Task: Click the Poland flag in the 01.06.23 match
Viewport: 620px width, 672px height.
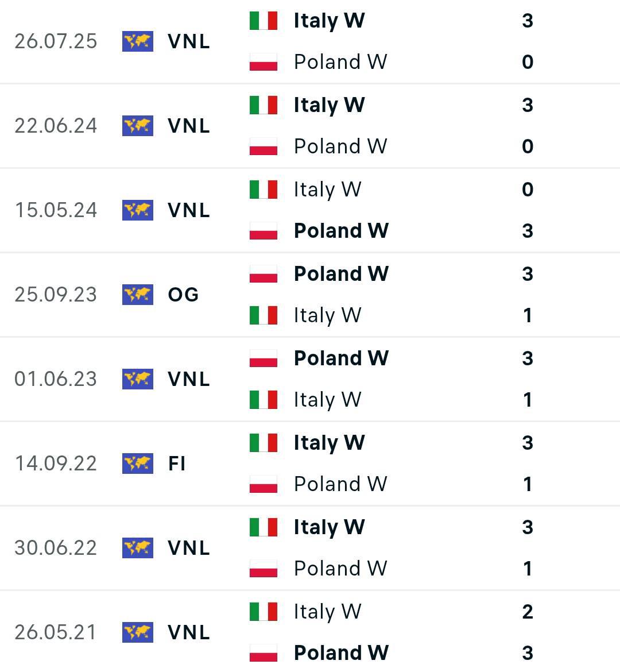Action: coord(263,358)
